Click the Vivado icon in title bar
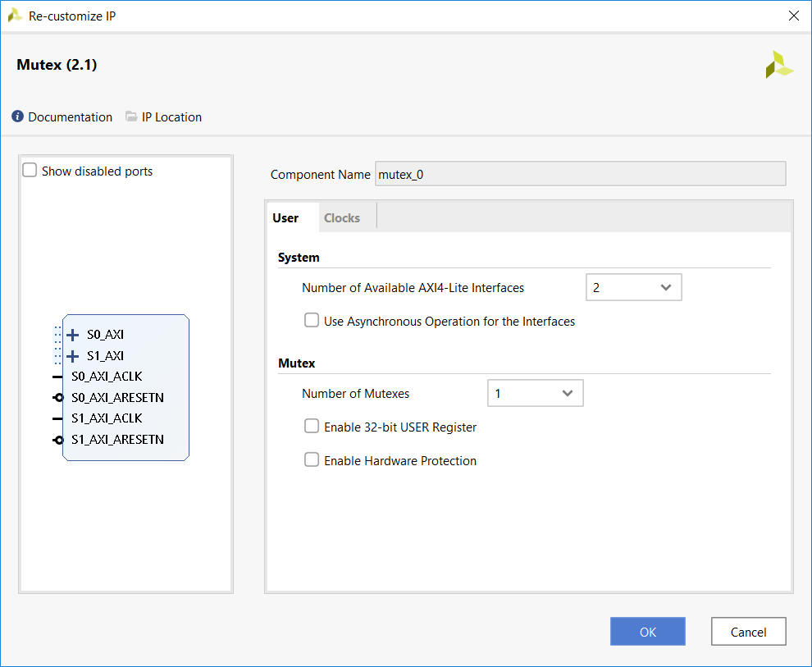This screenshot has width=812, height=667. point(15,16)
